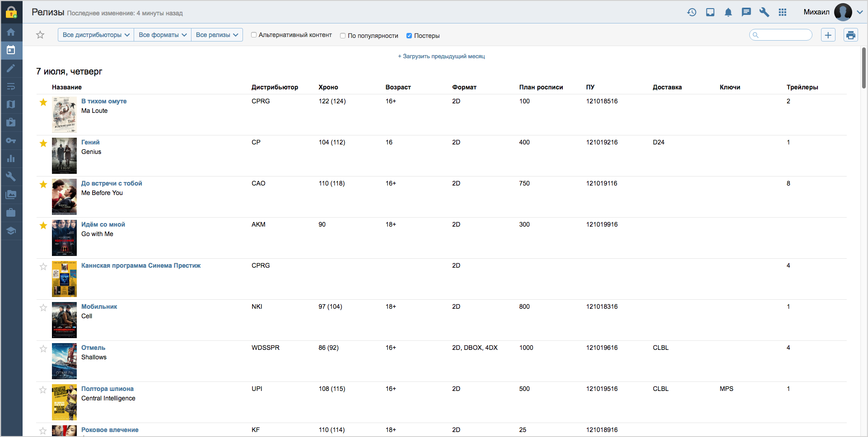The width and height of the screenshot is (868, 437).
Task: Open the Гений title link
Action: (90, 142)
